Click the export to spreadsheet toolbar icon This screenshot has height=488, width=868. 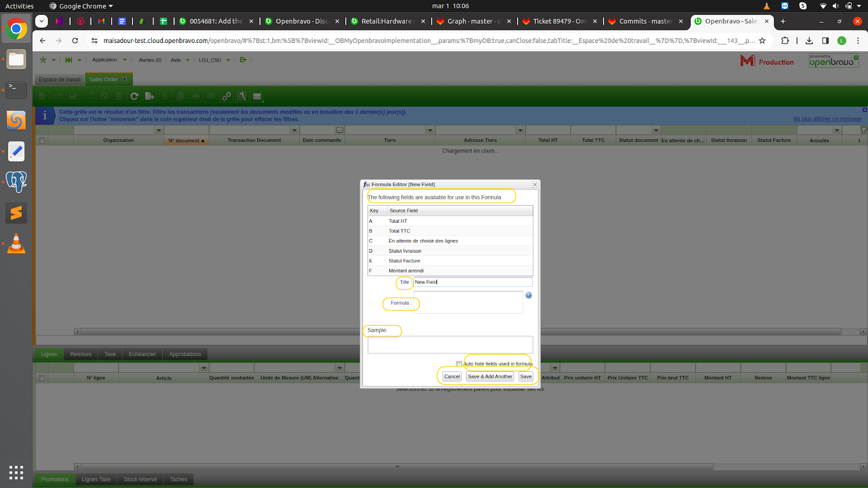150,96
